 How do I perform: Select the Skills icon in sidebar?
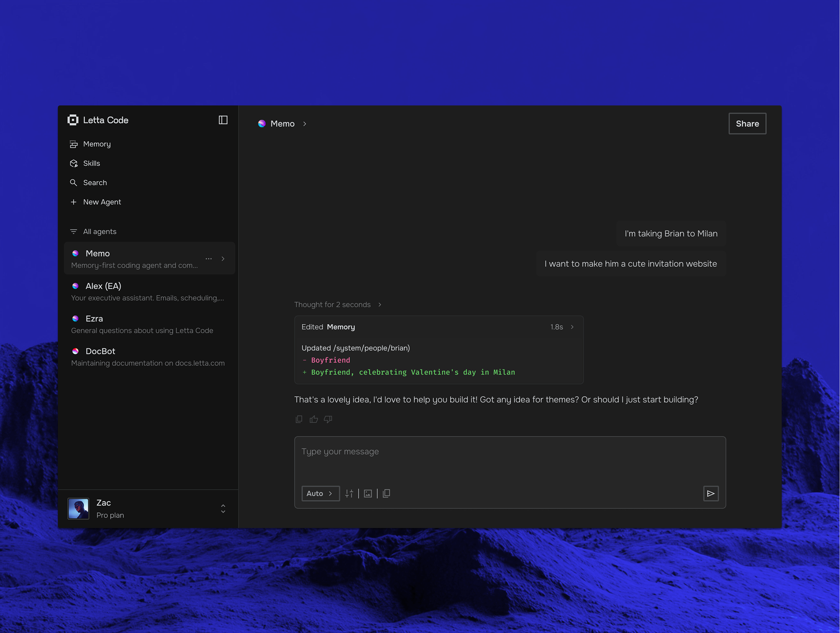click(x=74, y=163)
